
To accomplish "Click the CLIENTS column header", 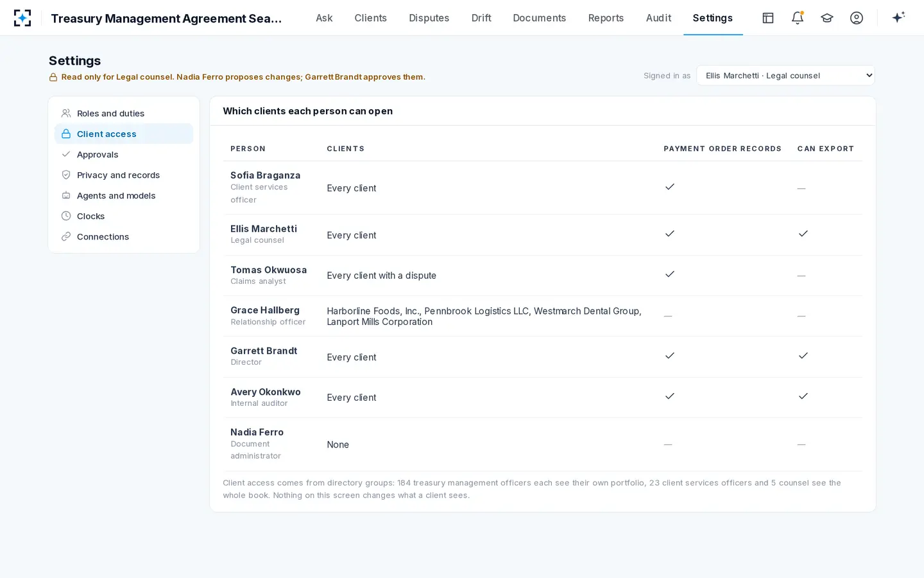I will 345,148.
